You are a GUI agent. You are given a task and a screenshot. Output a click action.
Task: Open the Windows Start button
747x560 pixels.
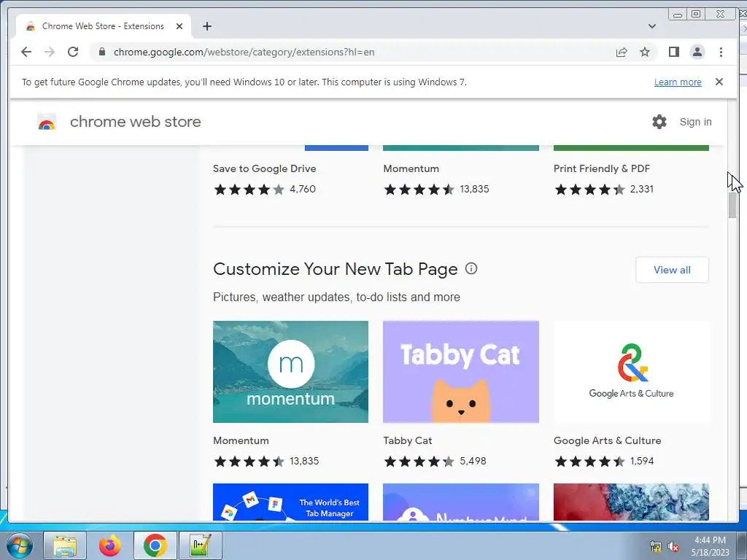tap(19, 545)
